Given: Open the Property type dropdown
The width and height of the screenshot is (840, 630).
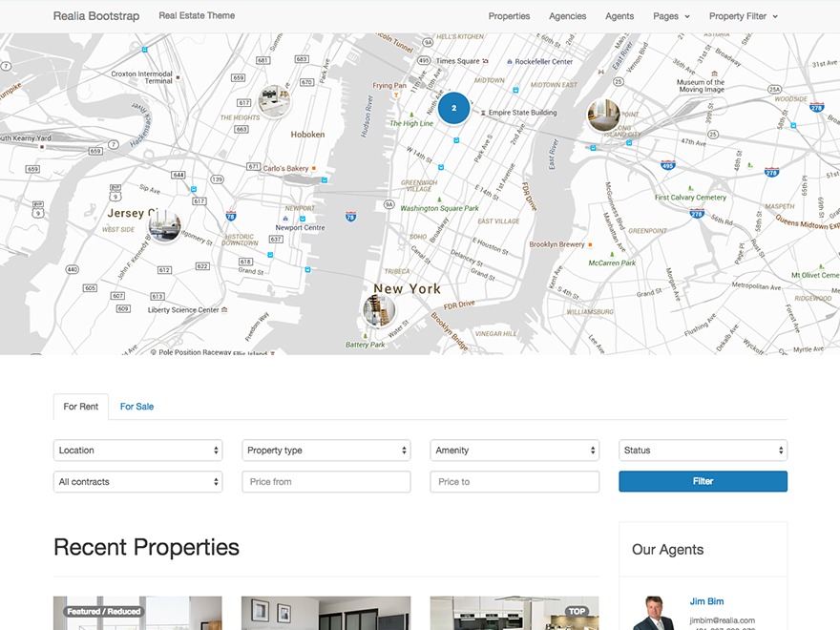Looking at the screenshot, I should (326, 451).
